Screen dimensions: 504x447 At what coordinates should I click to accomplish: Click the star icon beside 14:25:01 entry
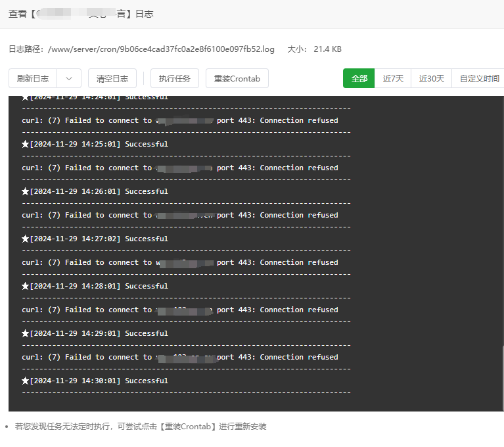click(x=25, y=144)
